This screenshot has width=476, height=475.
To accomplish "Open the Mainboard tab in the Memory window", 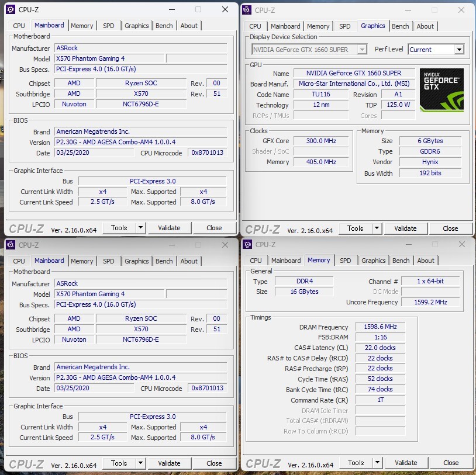I will pyautogui.click(x=286, y=261).
